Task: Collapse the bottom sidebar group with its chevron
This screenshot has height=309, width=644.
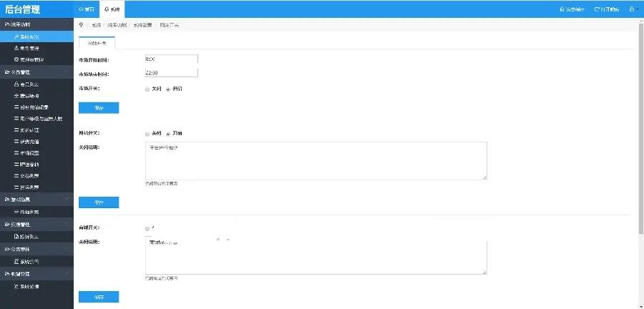Action: pyautogui.click(x=67, y=274)
